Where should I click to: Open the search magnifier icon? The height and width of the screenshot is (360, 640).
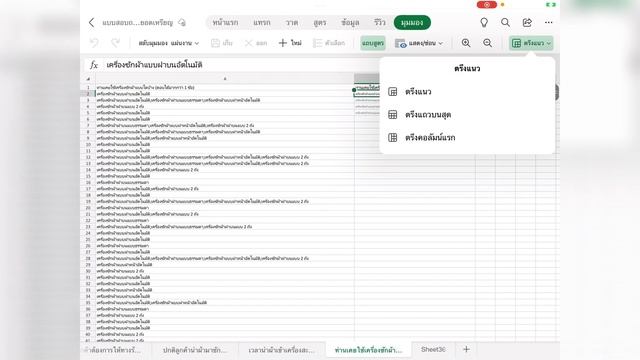tap(505, 22)
